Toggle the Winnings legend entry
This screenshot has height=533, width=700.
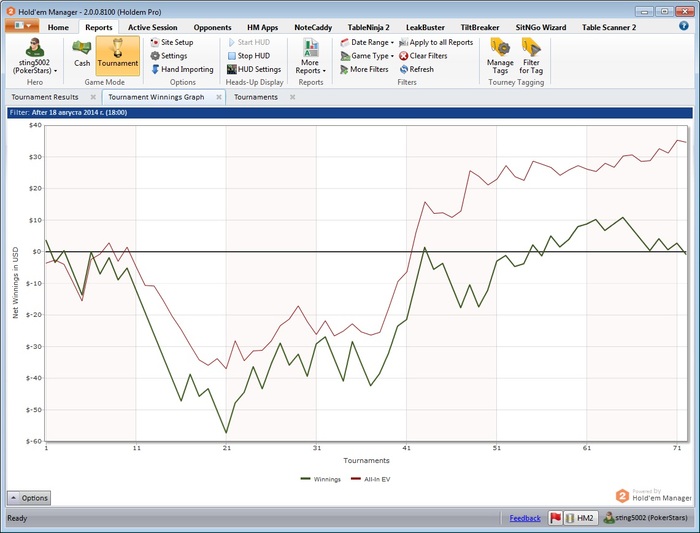(x=321, y=479)
